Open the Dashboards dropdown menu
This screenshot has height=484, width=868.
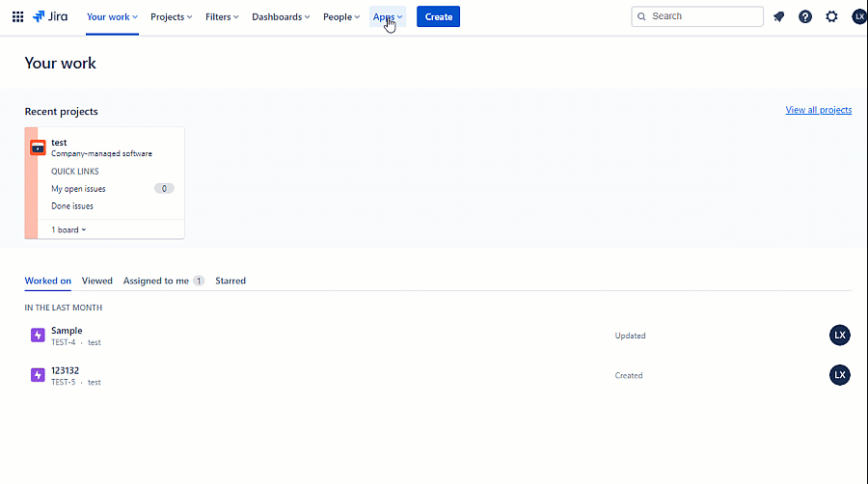click(x=281, y=16)
